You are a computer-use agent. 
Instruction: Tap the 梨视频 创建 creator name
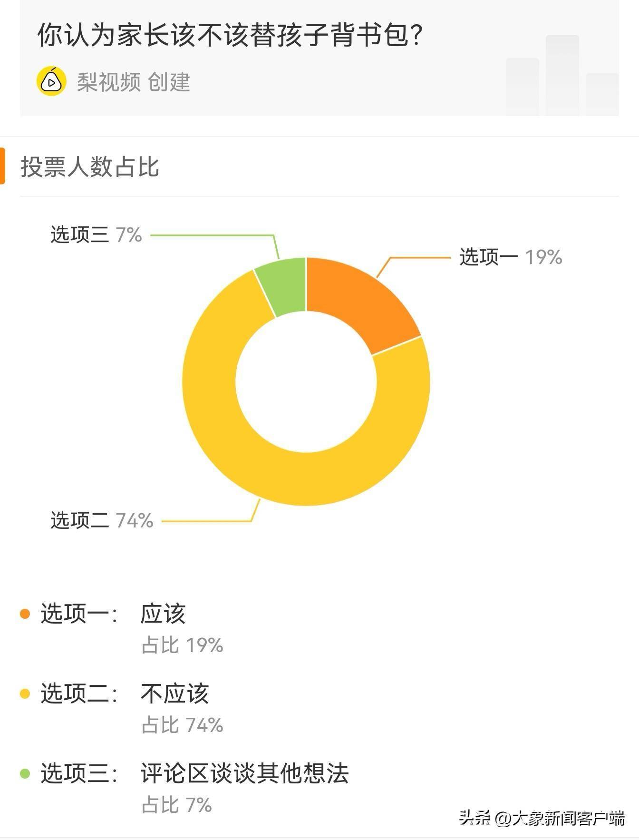pos(134,82)
